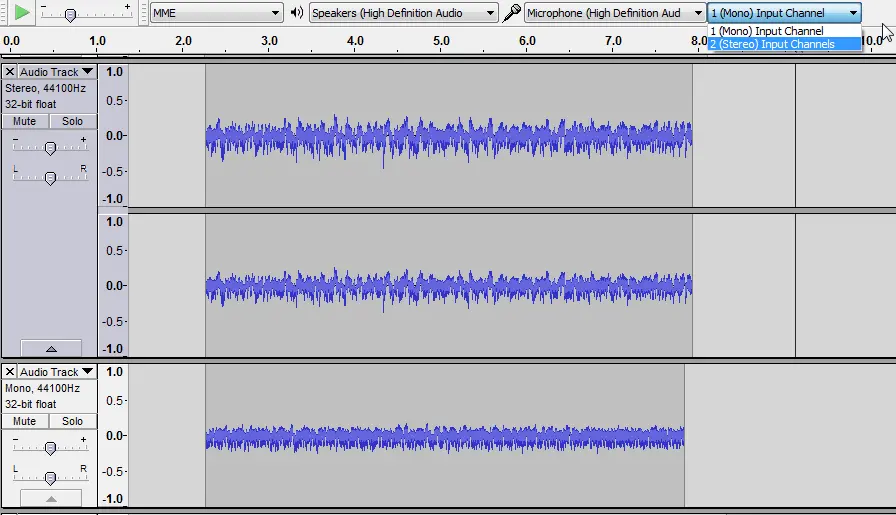Click the microphone icon beside recording device
The width and height of the screenshot is (896, 515).
pyautogui.click(x=512, y=13)
